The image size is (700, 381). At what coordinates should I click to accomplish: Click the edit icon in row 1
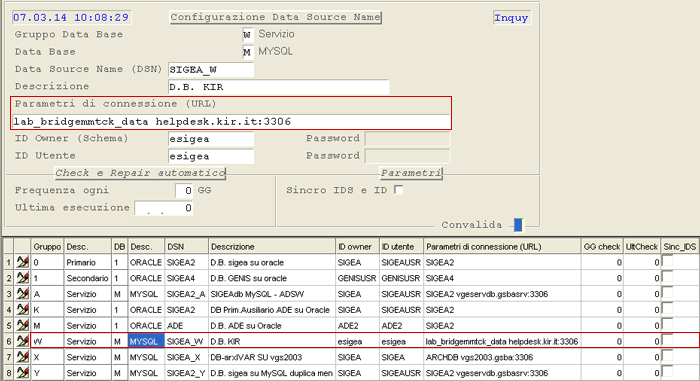click(x=22, y=262)
